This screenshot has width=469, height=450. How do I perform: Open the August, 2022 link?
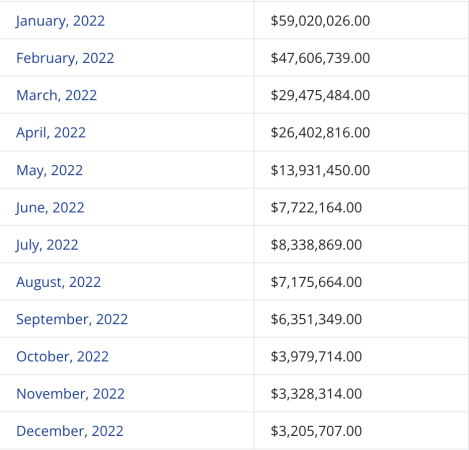tap(58, 282)
